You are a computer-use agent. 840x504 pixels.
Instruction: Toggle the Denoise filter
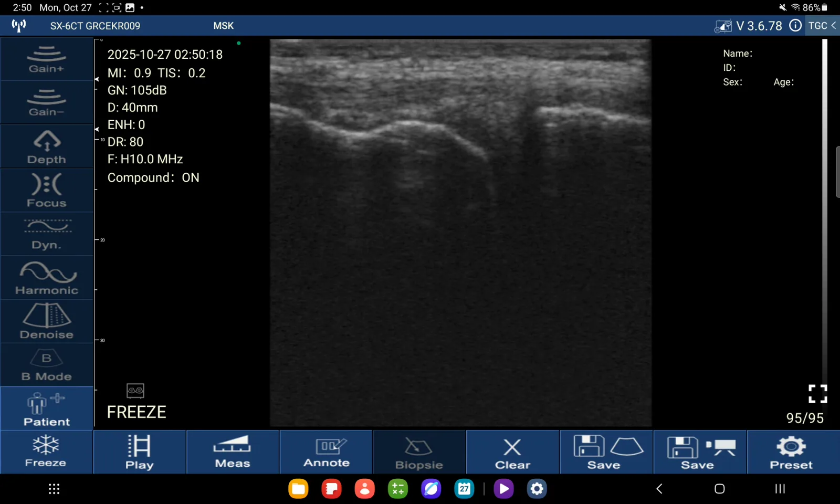pyautogui.click(x=47, y=321)
